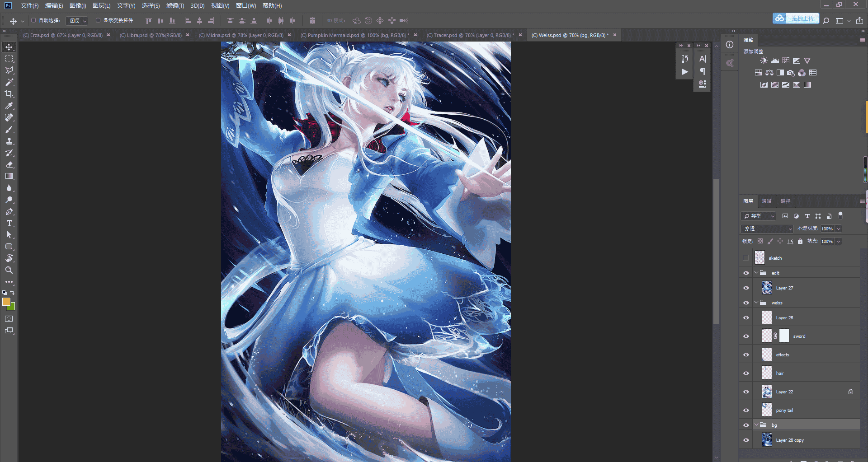
Task: Select the Lasso tool
Action: [x=9, y=70]
